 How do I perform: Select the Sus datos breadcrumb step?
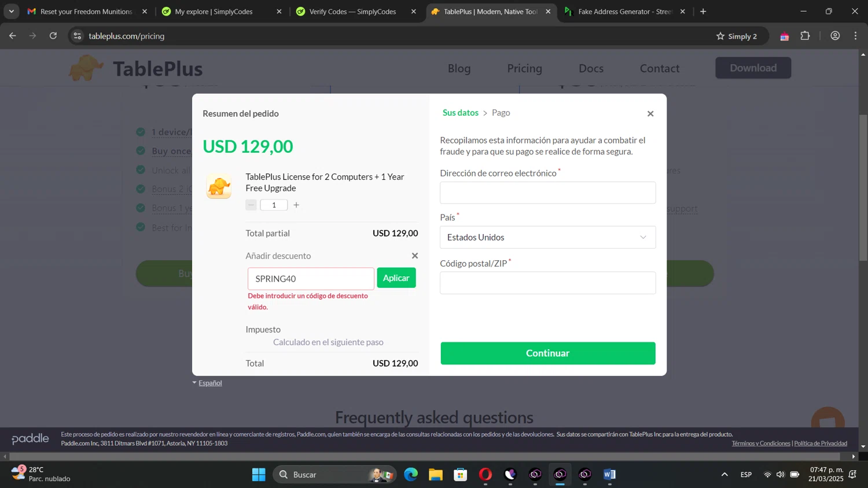(461, 113)
